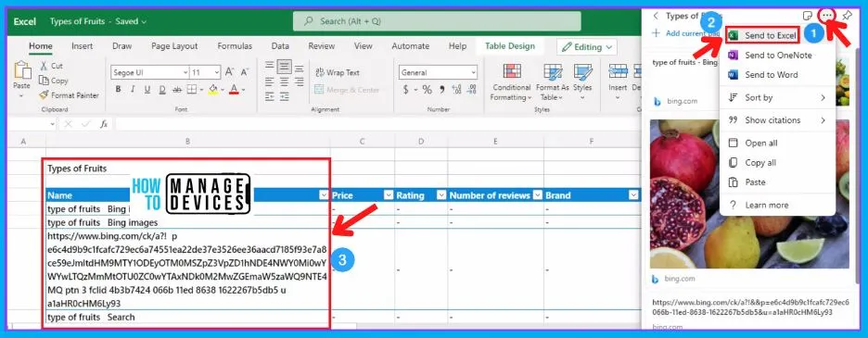Image resolution: width=868 pixels, height=338 pixels.
Task: Click the Copy icon in Clipboard group
Action: coord(44,81)
